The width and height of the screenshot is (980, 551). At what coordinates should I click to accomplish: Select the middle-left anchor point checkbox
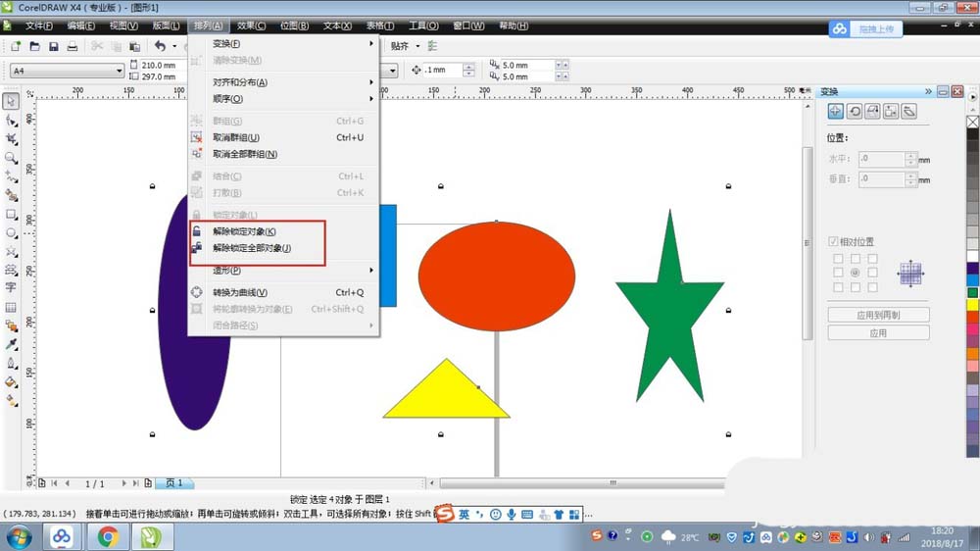[838, 273]
